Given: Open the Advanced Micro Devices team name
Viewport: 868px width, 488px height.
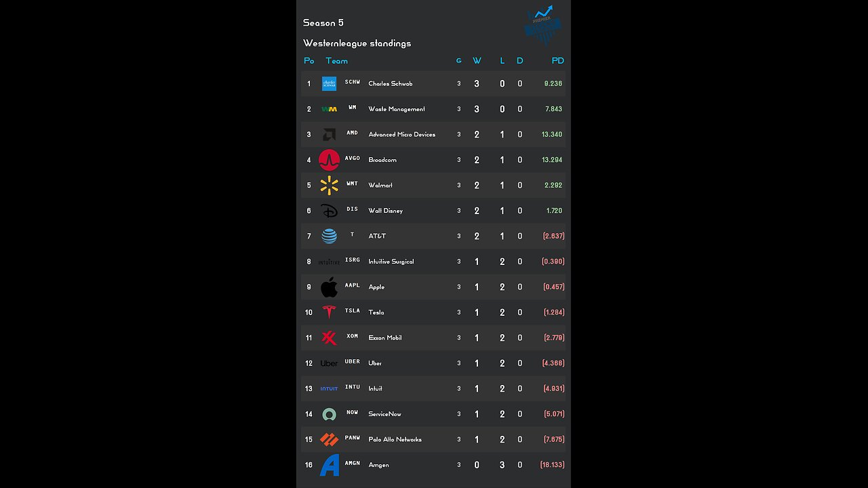Looking at the screenshot, I should pos(401,135).
